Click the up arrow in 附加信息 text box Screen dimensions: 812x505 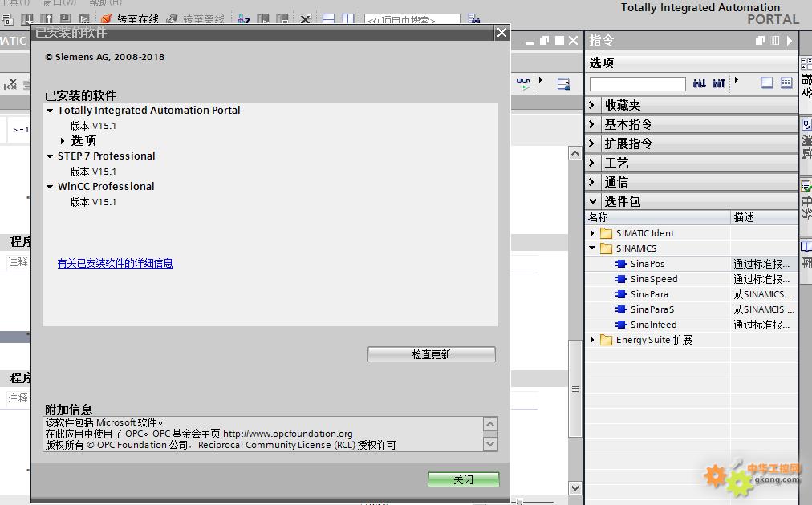[x=490, y=424]
